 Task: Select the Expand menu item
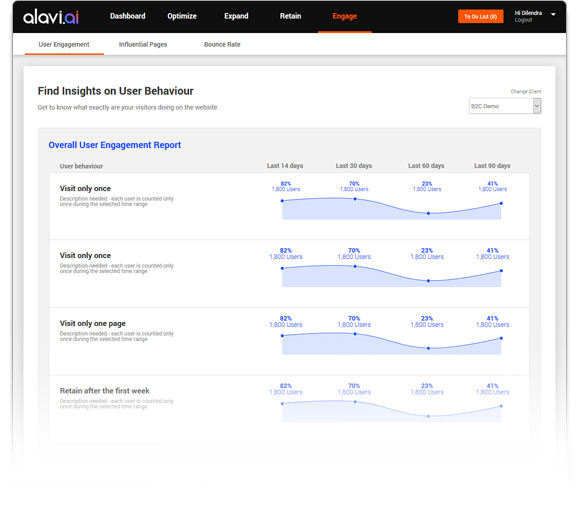pyautogui.click(x=236, y=16)
